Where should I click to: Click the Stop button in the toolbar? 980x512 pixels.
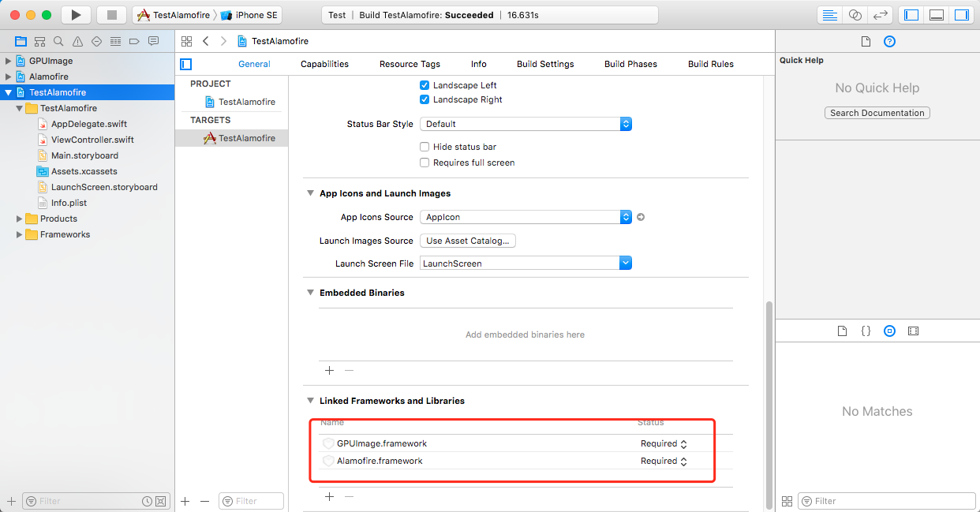click(111, 15)
